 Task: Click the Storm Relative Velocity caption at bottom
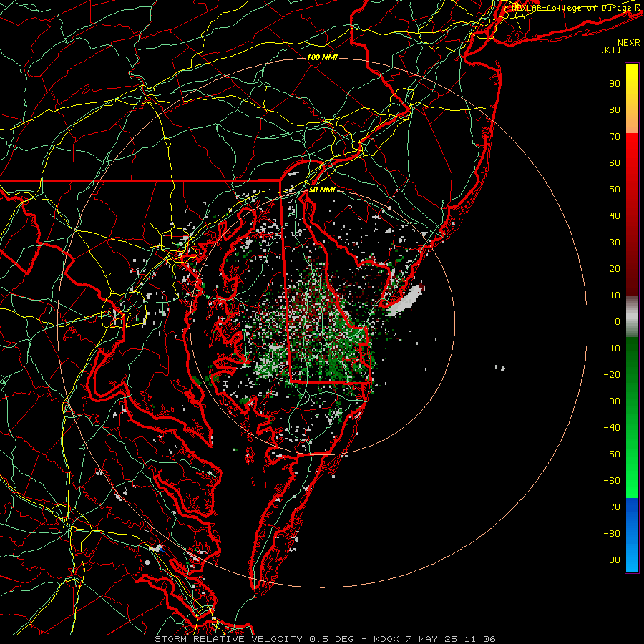point(325,639)
